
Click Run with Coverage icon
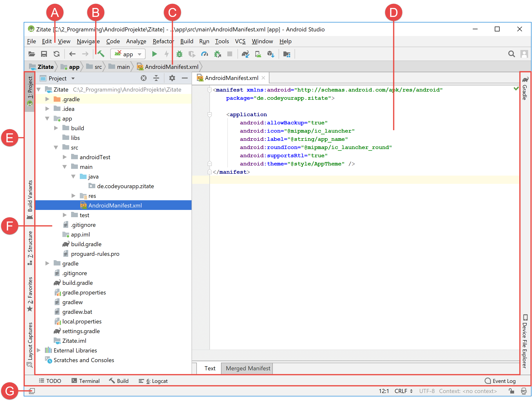click(192, 54)
